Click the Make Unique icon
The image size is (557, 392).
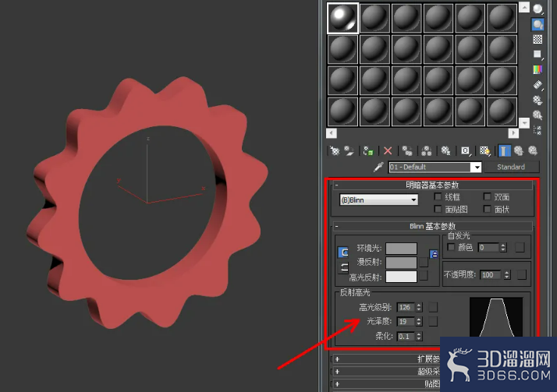(x=426, y=150)
